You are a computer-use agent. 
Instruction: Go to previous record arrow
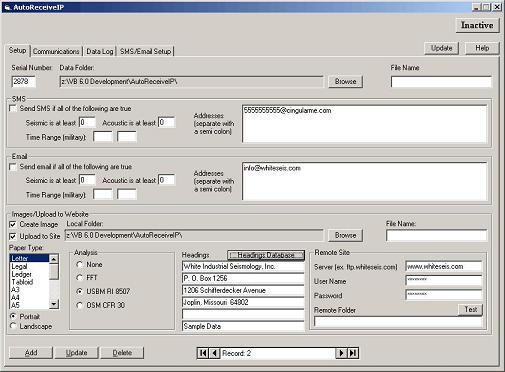[x=215, y=353]
